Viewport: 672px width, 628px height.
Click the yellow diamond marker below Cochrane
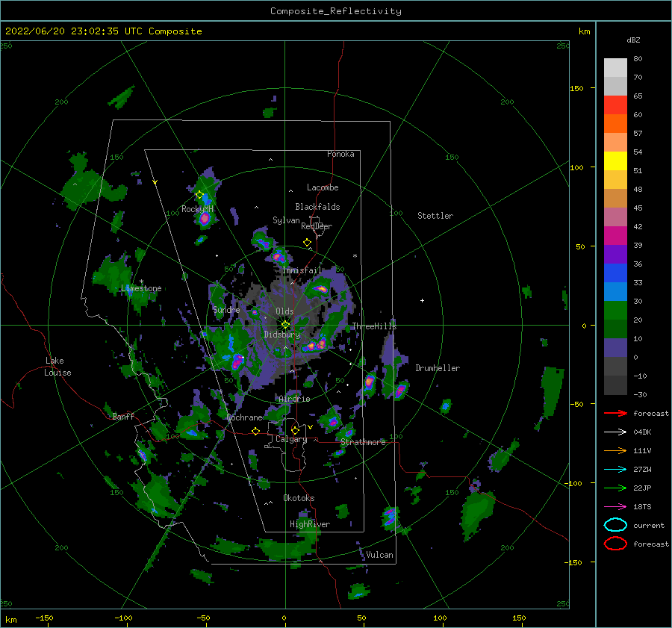[x=255, y=431]
